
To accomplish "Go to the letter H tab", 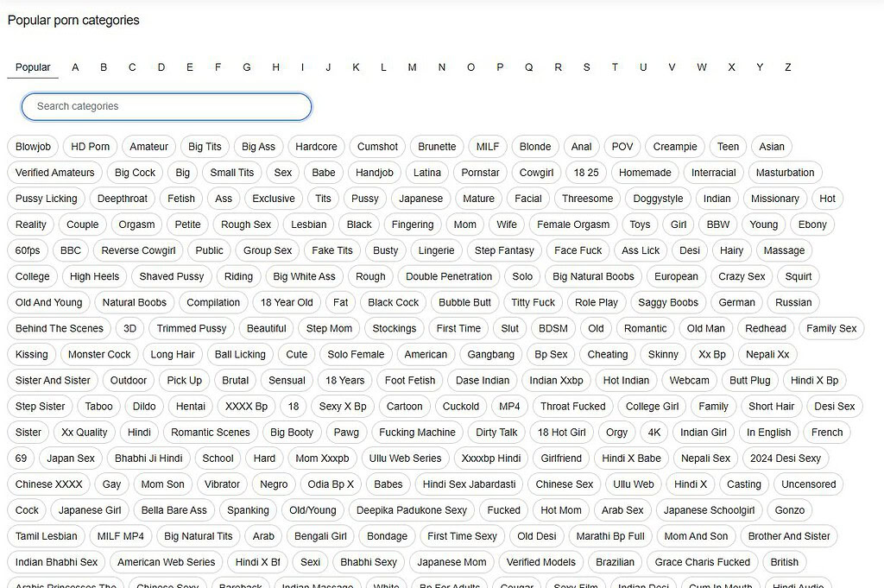I will pos(275,67).
